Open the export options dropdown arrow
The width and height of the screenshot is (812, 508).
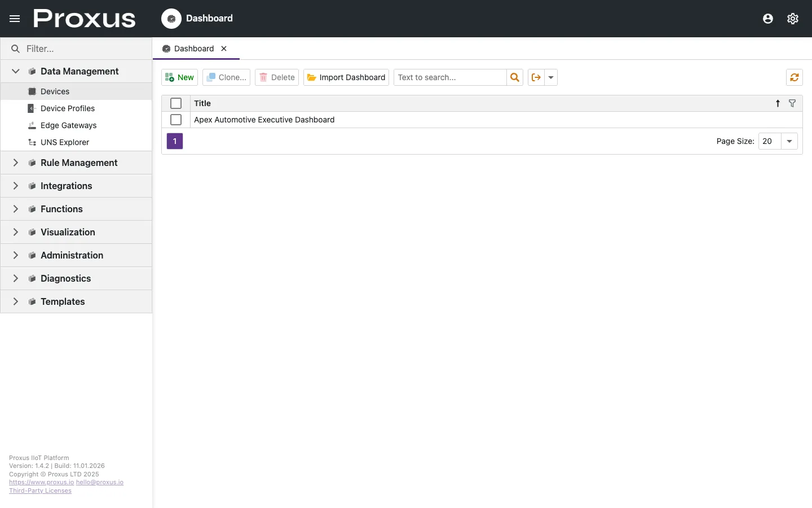tap(550, 77)
